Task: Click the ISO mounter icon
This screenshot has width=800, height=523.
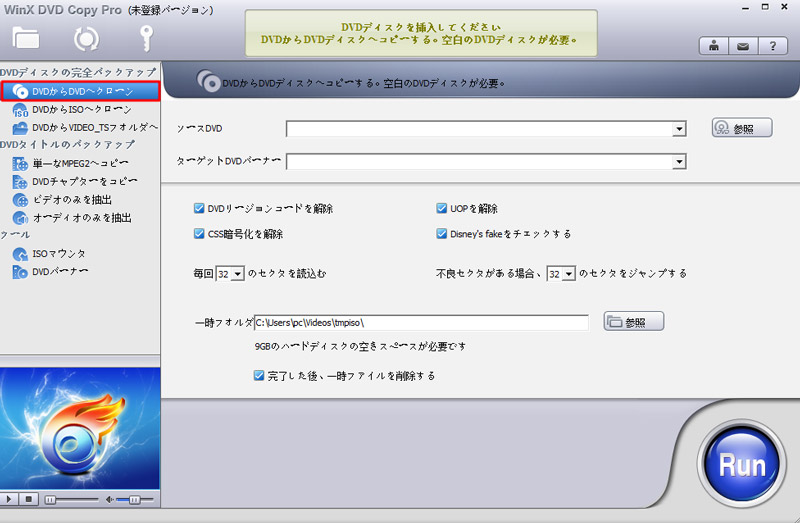Action: (x=20, y=254)
